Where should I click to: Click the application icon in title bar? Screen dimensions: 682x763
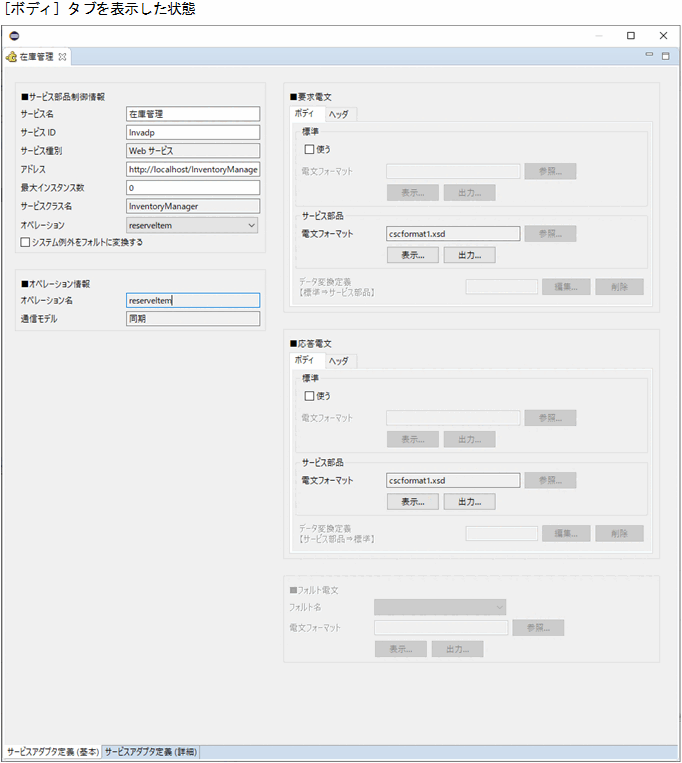[15, 36]
